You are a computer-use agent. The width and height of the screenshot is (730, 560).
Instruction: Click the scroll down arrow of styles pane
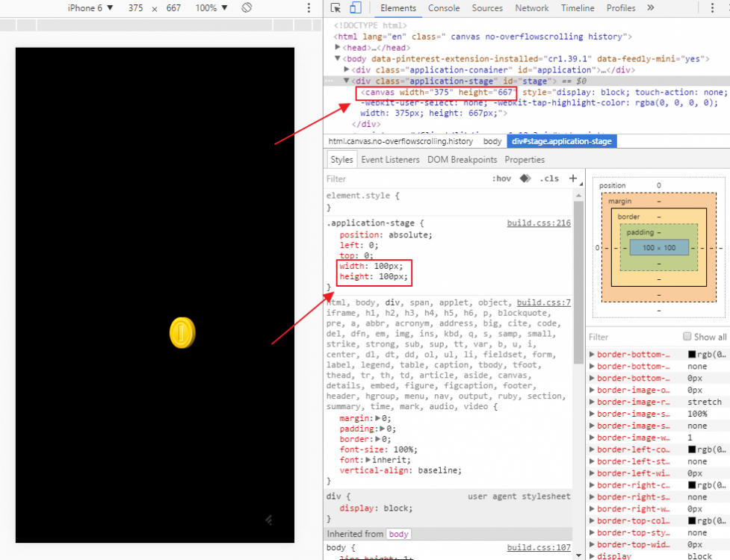click(578, 556)
